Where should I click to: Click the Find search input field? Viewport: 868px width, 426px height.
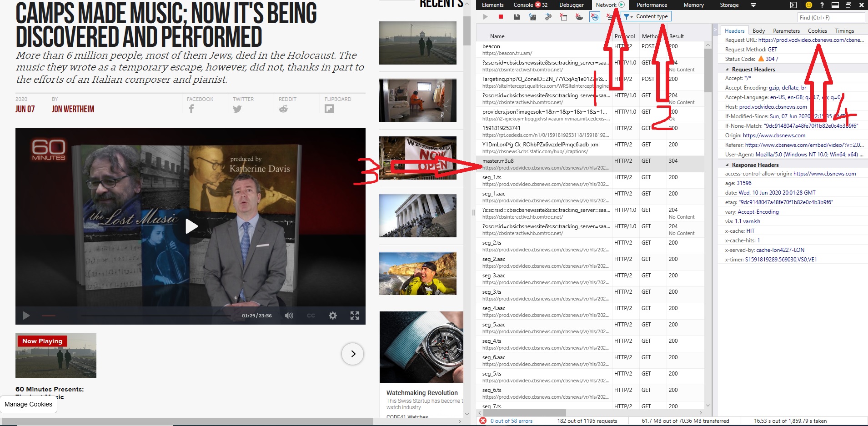pos(831,17)
